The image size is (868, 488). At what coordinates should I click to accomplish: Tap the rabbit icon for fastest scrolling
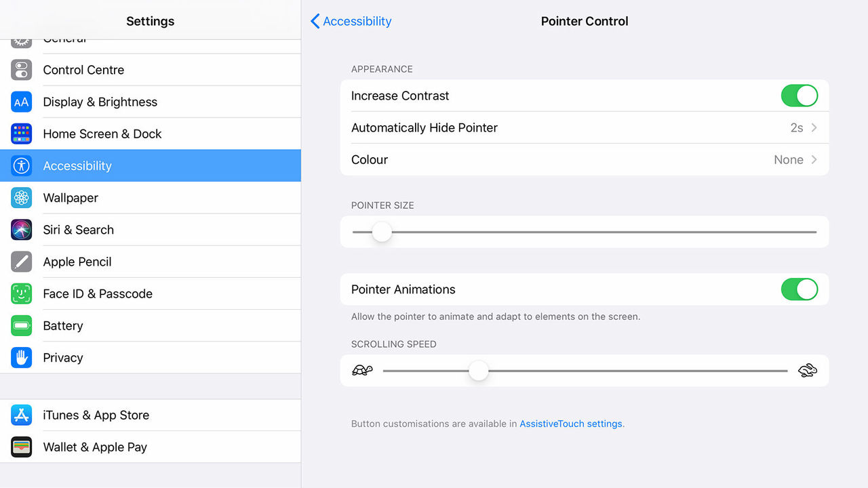808,371
